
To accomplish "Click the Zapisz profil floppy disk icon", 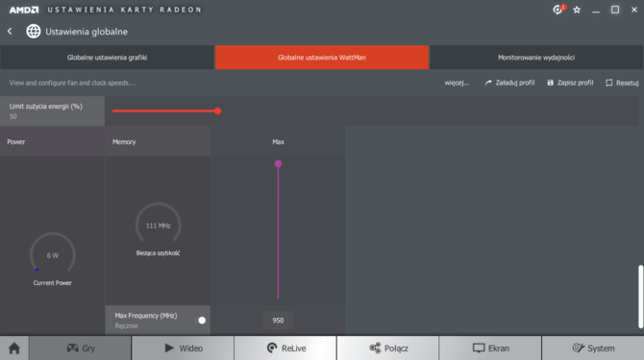I will click(551, 83).
